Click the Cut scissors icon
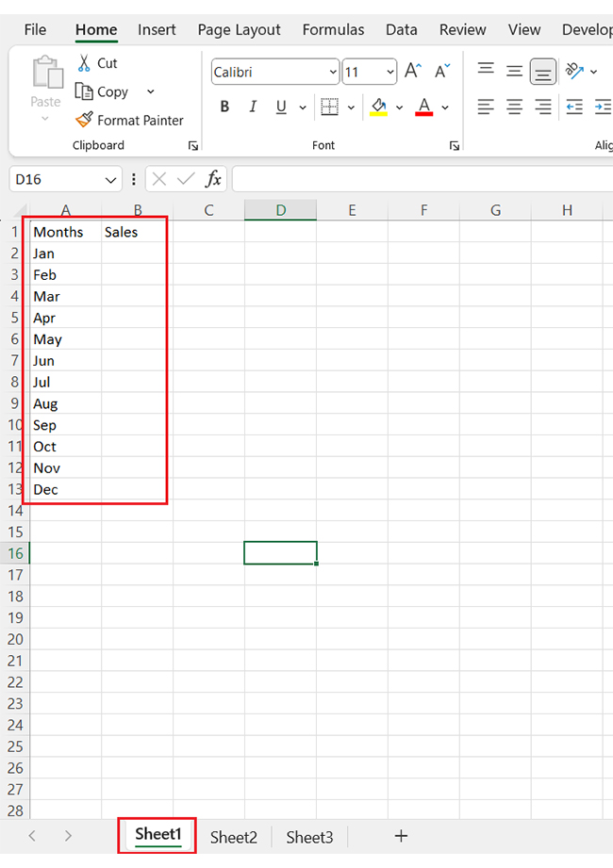Screen dimensions: 613x868 (84, 63)
